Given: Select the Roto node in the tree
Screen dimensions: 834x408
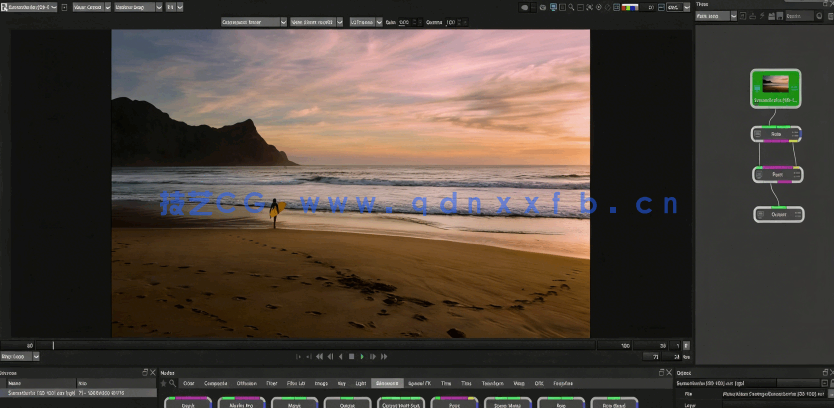Looking at the screenshot, I should pyautogui.click(x=776, y=133).
